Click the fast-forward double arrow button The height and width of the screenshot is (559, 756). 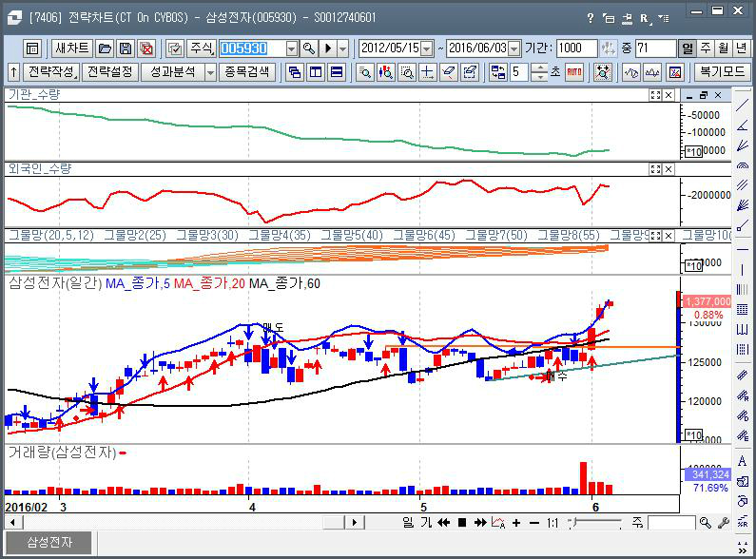tap(481, 523)
